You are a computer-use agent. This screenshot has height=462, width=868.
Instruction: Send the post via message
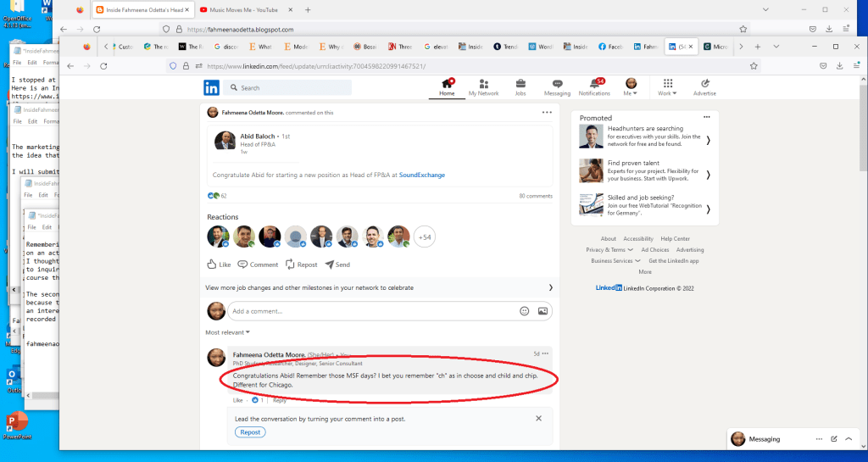pyautogui.click(x=337, y=264)
